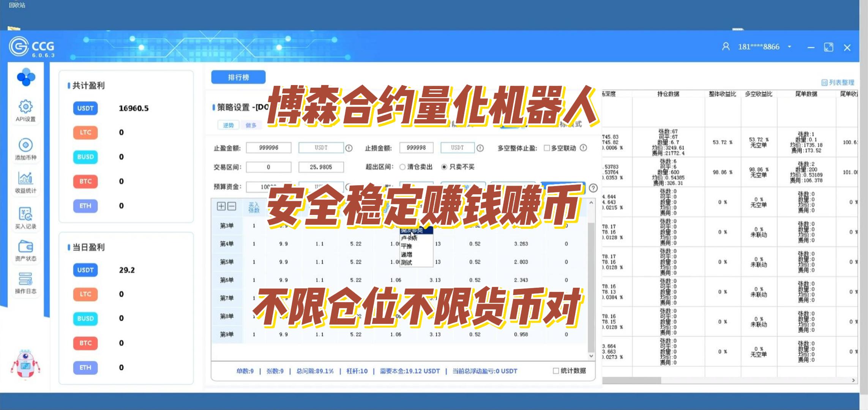Click the 尾单数据 column header
Image resolution: width=868 pixels, height=410 pixels.
pyautogui.click(x=806, y=94)
